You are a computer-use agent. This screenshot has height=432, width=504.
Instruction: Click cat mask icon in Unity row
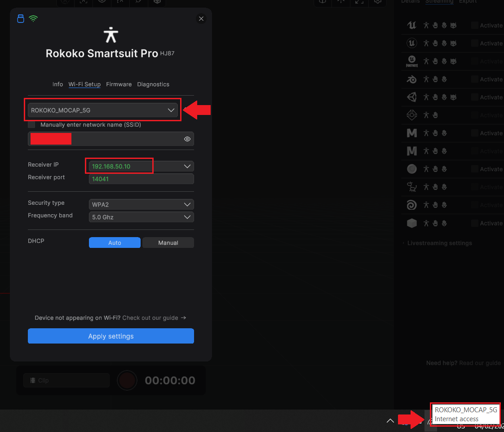[453, 97]
